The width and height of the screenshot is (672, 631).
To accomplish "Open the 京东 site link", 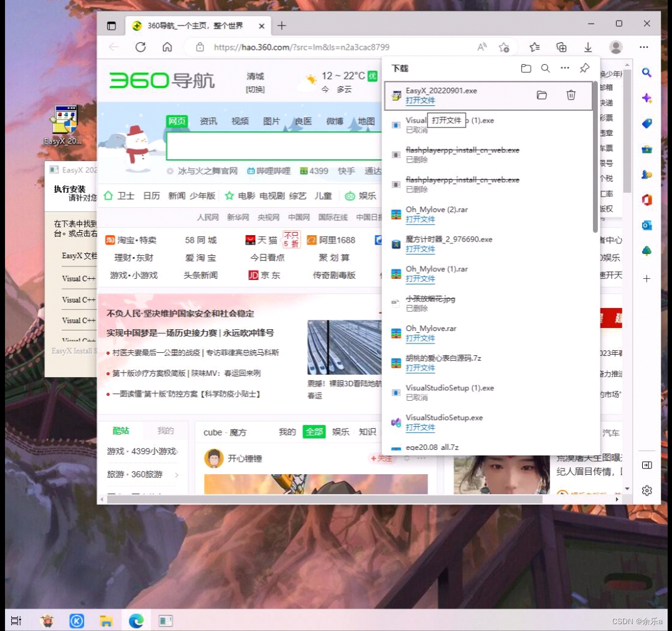I will pos(264,275).
